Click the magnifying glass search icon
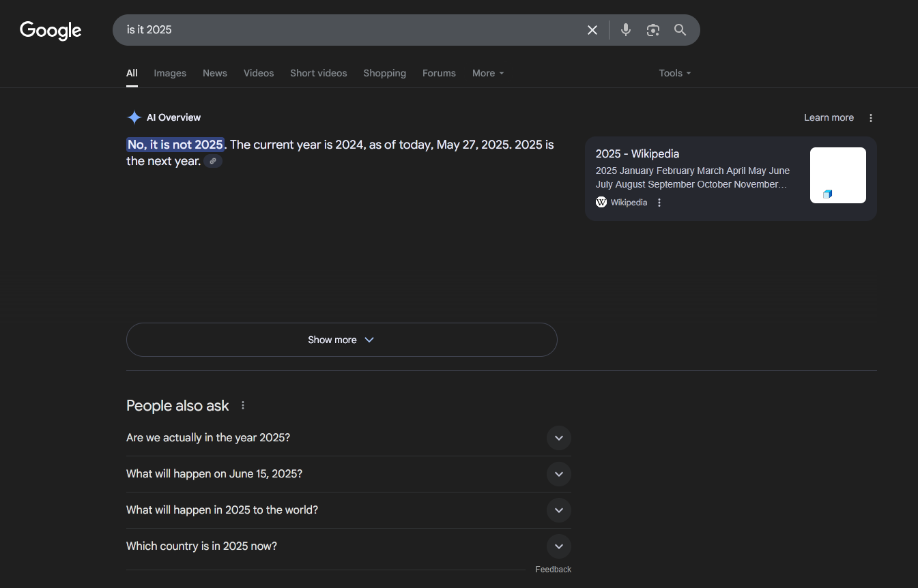 680,30
